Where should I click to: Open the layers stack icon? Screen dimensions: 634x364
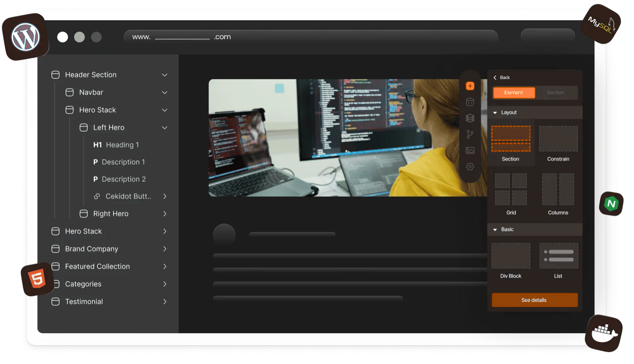470,118
